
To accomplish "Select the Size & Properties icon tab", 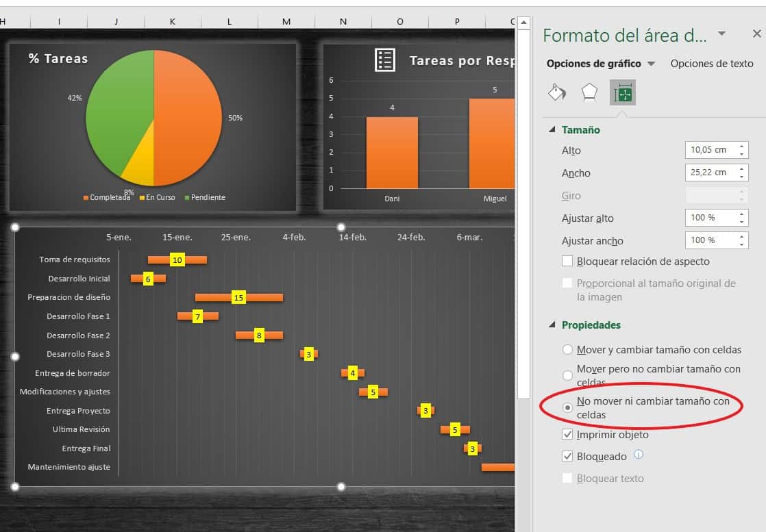I will (622, 92).
